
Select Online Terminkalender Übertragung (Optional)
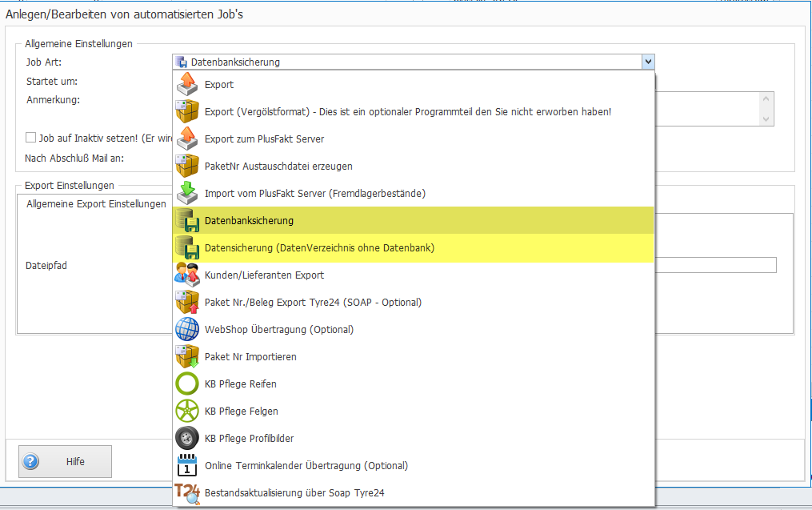pyautogui.click(x=414, y=465)
